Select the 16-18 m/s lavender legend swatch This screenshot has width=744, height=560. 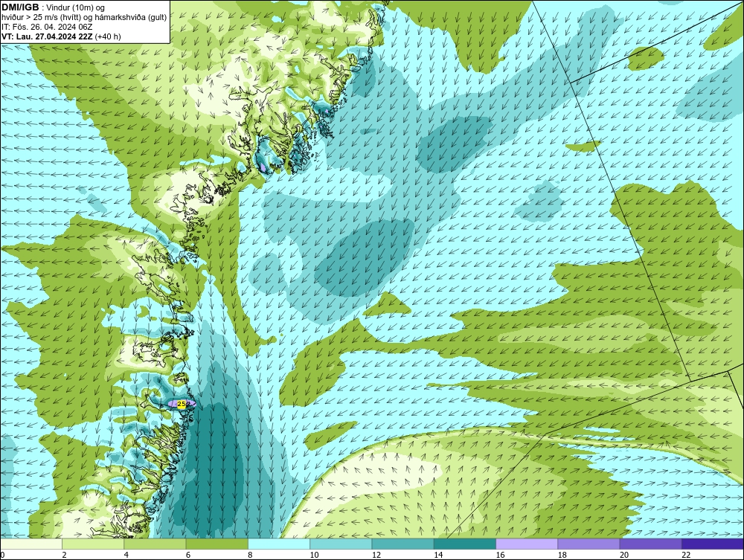527,544
